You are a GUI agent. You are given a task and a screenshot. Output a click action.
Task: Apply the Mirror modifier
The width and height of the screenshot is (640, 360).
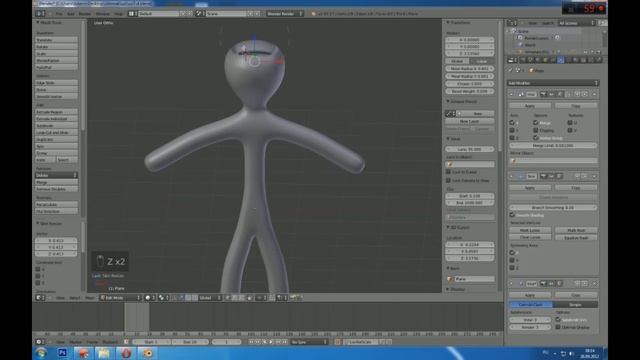[530, 106]
